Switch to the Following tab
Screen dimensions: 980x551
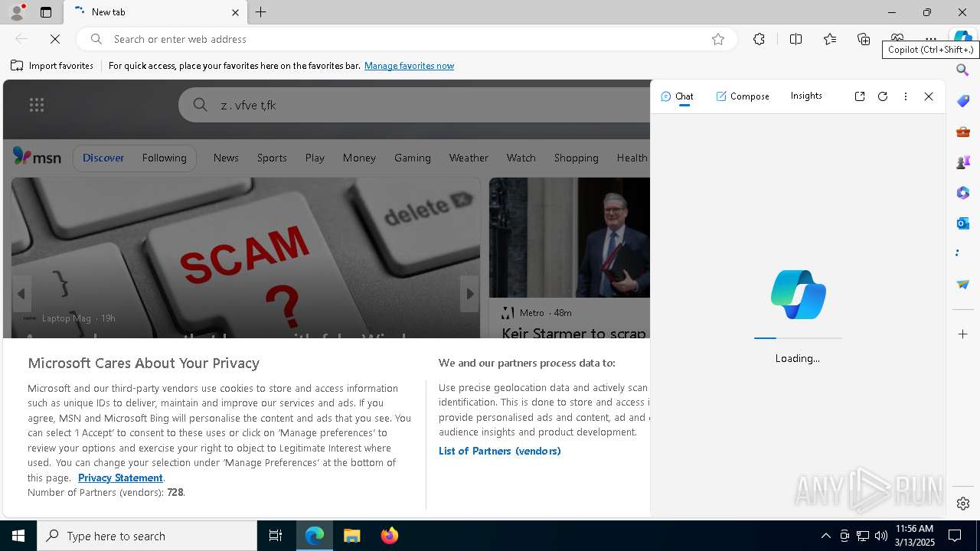pos(164,158)
